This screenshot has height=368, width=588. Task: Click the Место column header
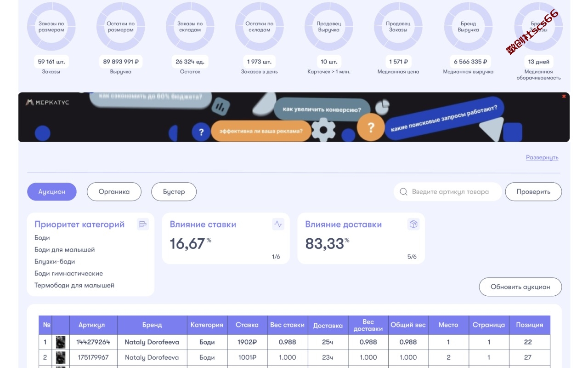tap(448, 325)
